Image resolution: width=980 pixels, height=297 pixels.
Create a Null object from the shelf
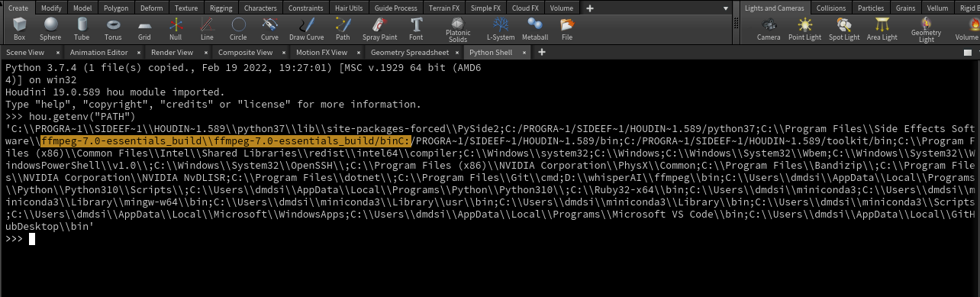[176, 29]
